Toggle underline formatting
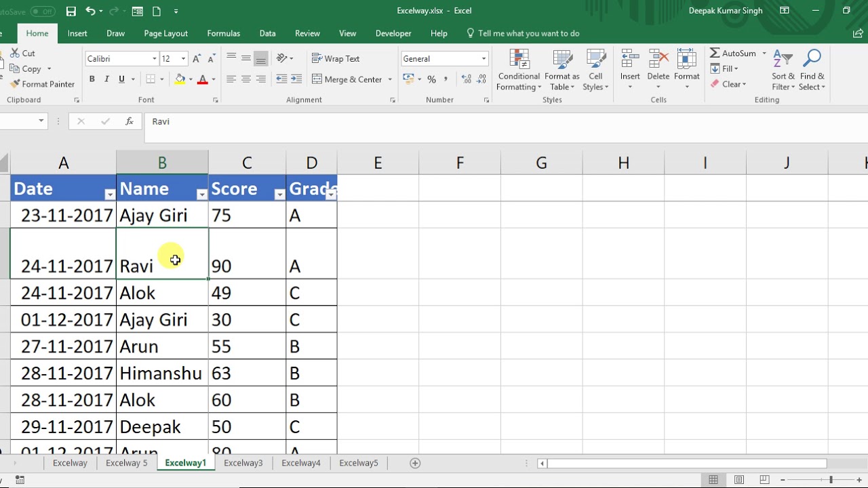This screenshot has height=488, width=868. point(122,79)
